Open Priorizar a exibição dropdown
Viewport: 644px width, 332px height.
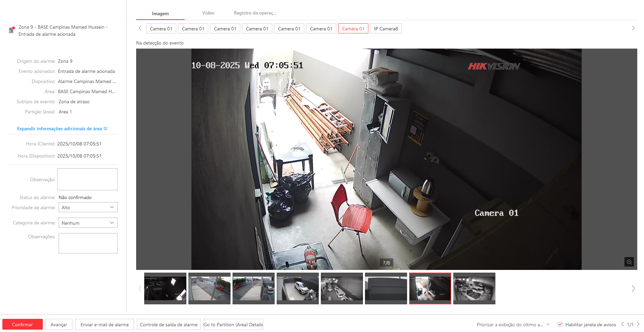(x=513, y=325)
